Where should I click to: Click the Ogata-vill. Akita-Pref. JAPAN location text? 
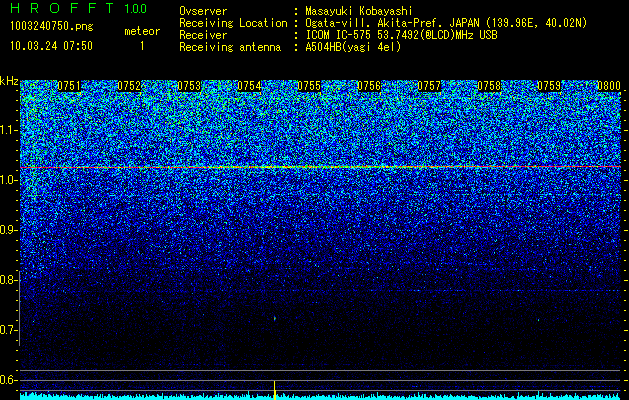446,23
